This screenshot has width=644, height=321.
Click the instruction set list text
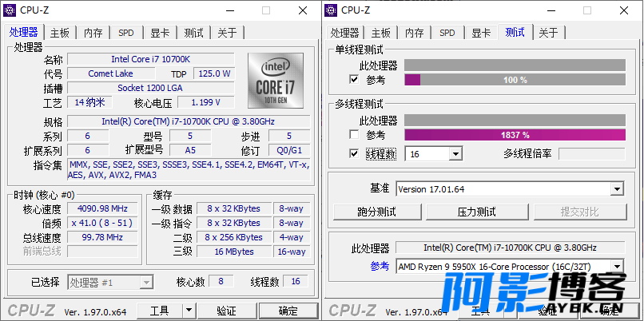(x=189, y=169)
